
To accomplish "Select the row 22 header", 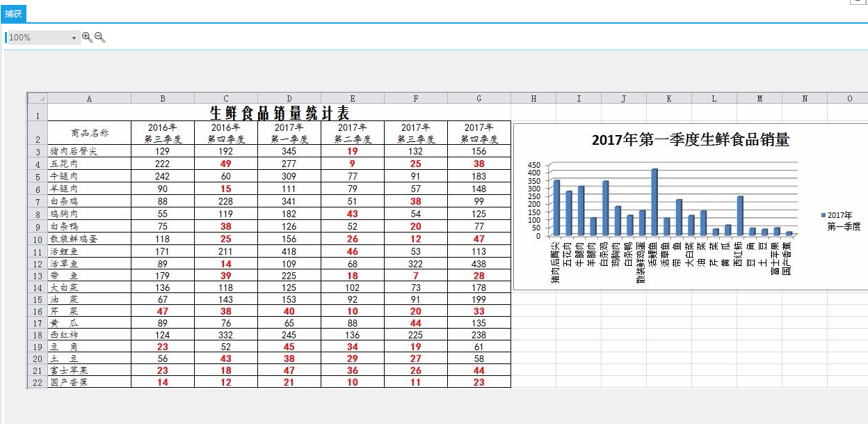I will [38, 382].
